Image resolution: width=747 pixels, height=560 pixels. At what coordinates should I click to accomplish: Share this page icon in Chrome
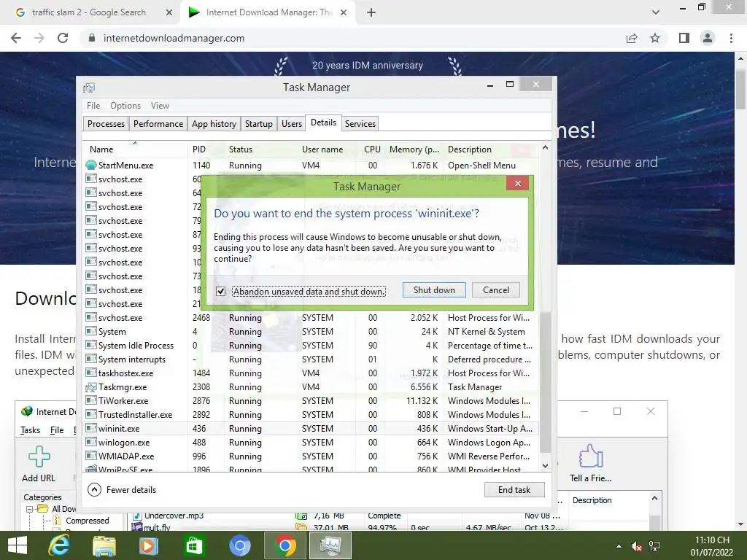tap(632, 38)
